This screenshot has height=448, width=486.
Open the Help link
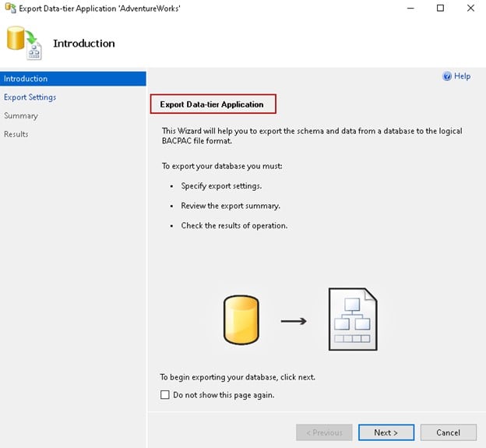pyautogui.click(x=462, y=76)
